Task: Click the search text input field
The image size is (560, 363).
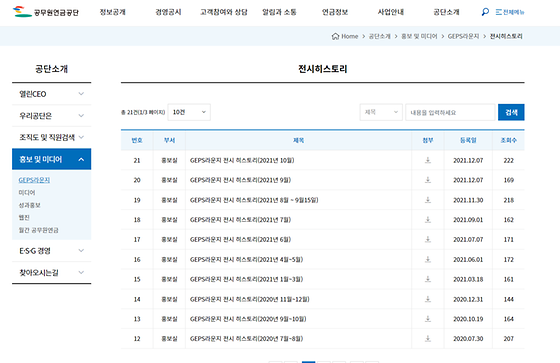Action: pos(450,112)
